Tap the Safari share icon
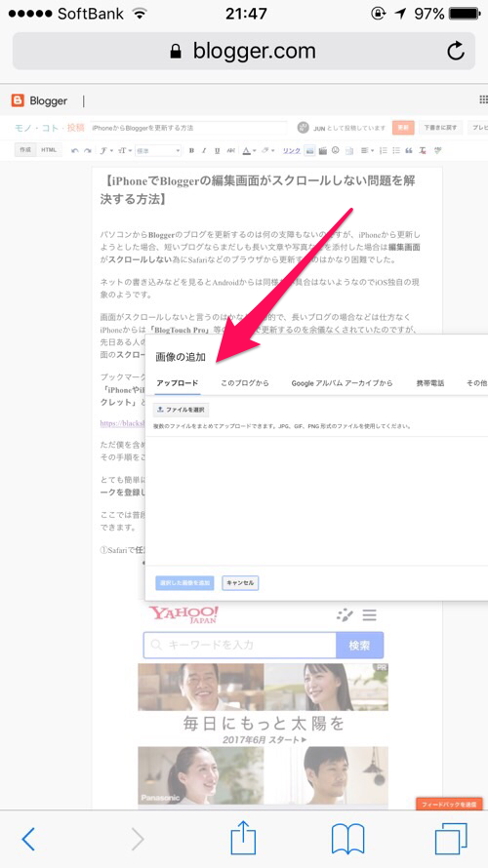Image resolution: width=488 pixels, height=868 pixels. pyautogui.click(x=243, y=837)
